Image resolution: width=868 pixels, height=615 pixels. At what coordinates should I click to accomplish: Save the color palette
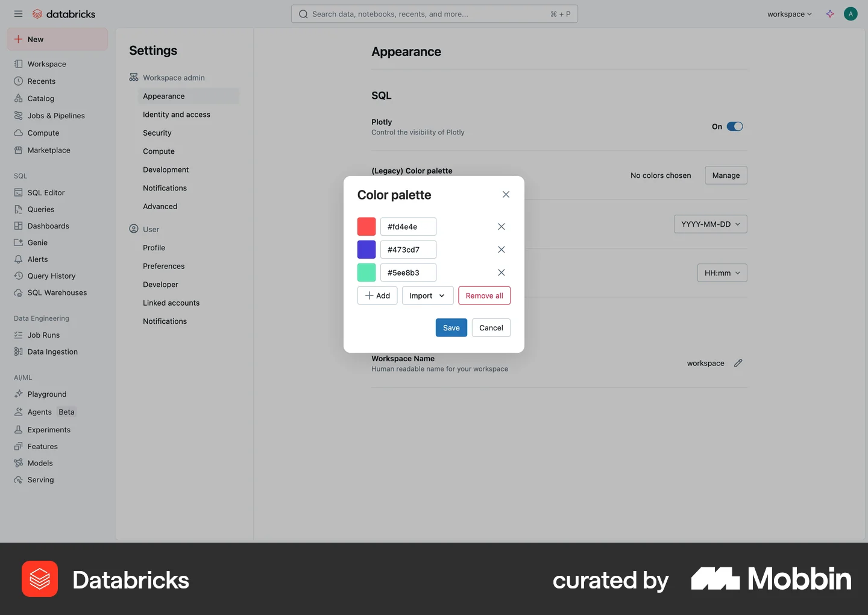[451, 327]
